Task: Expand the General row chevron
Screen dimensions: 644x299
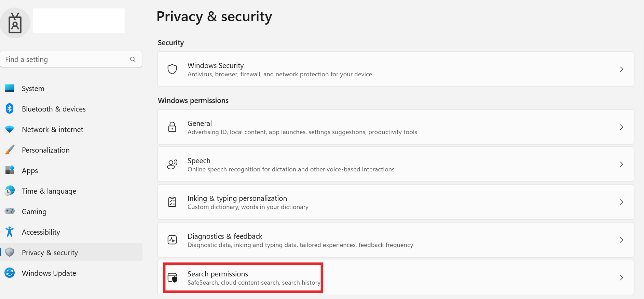Action: [621, 127]
